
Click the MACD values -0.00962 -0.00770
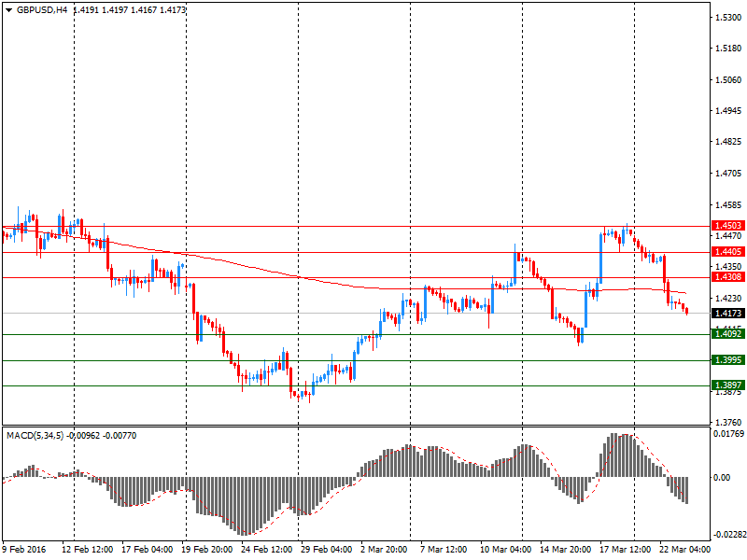click(x=102, y=436)
